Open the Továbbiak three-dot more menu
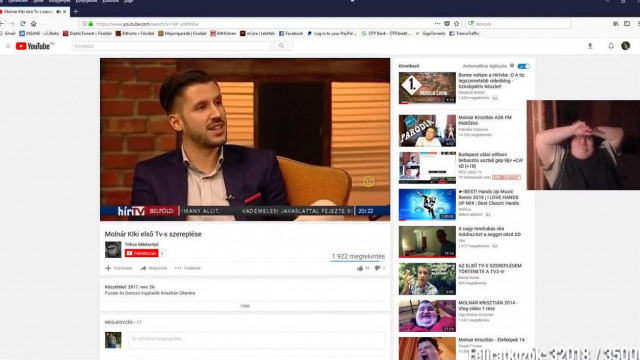Image resolution: width=640 pixels, height=360 pixels. [188, 268]
